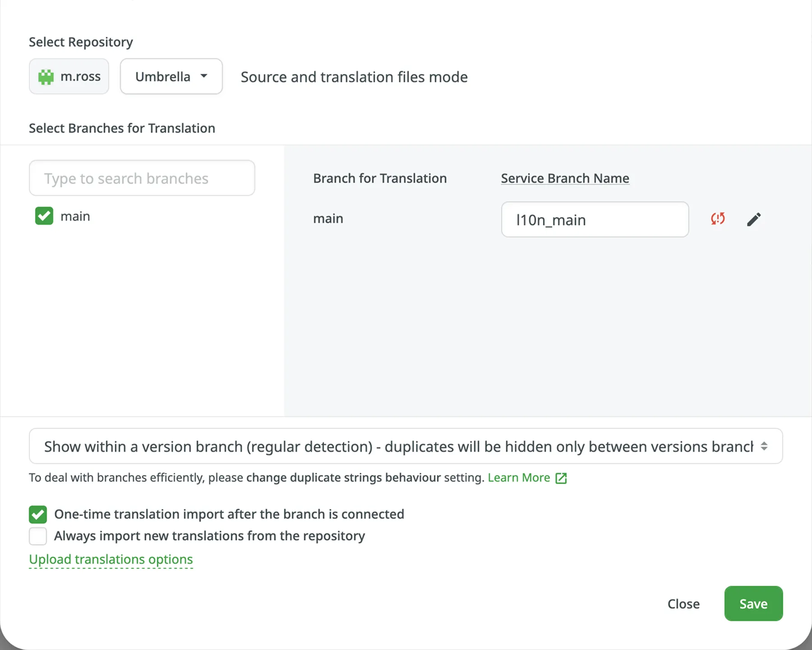
Task: Click the green repository avatar icon
Action: tap(46, 76)
